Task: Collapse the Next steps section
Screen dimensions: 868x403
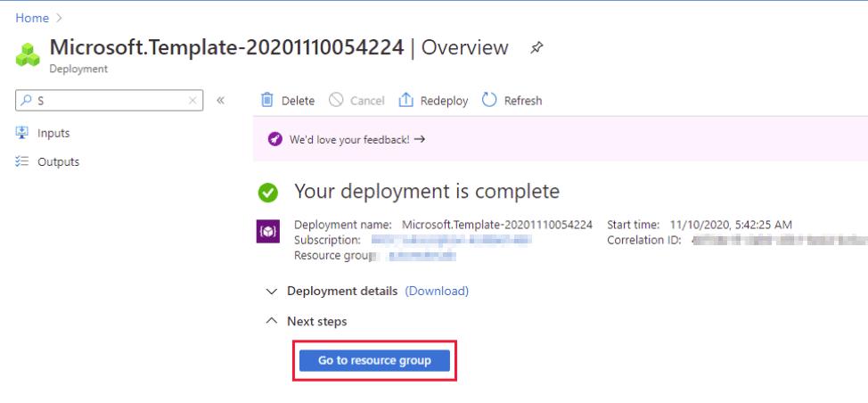Action: [x=272, y=321]
